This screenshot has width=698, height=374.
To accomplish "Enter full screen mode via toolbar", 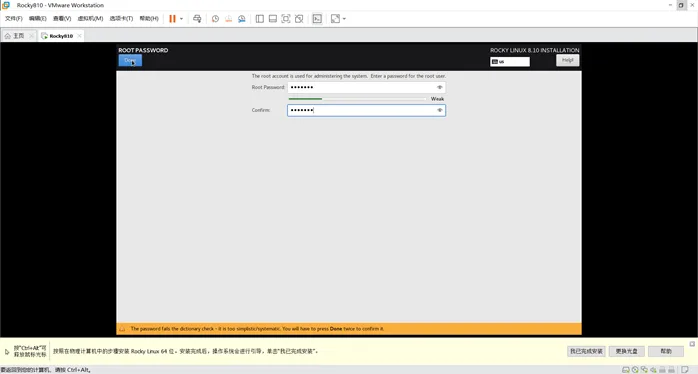I will click(x=286, y=19).
